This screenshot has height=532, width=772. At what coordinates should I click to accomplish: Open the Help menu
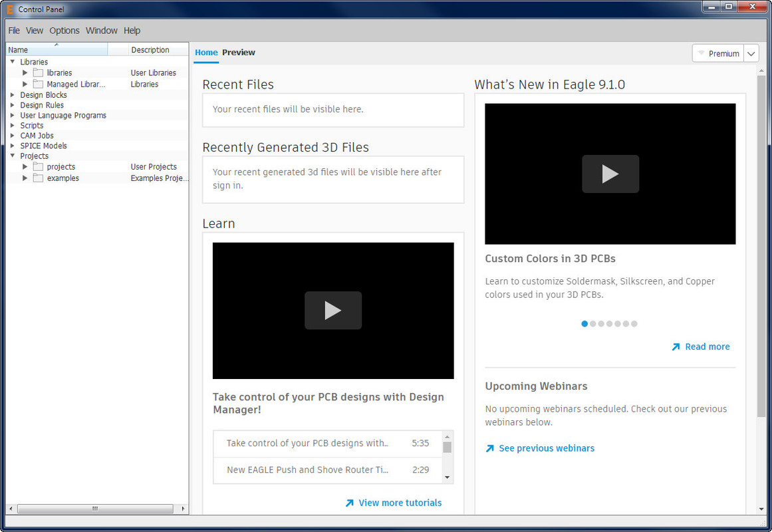coord(132,31)
